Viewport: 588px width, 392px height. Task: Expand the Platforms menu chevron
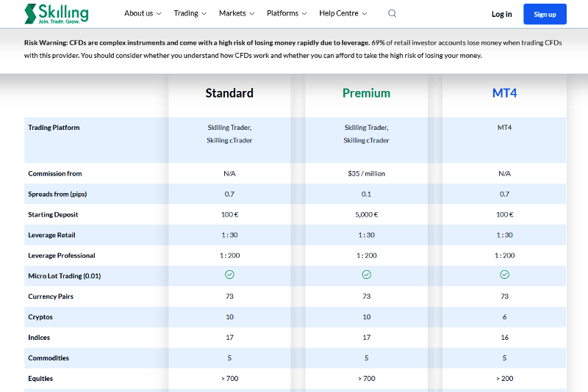[x=304, y=14]
